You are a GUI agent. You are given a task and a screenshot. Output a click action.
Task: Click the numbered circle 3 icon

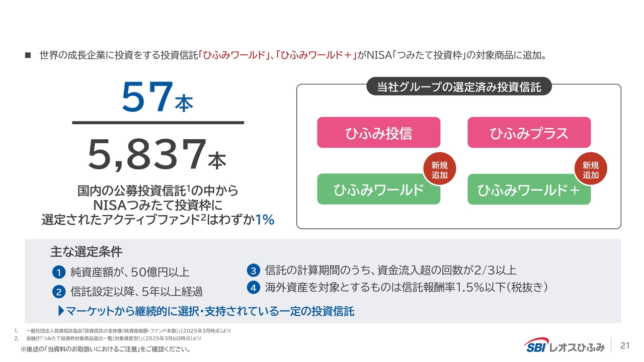click(x=253, y=271)
